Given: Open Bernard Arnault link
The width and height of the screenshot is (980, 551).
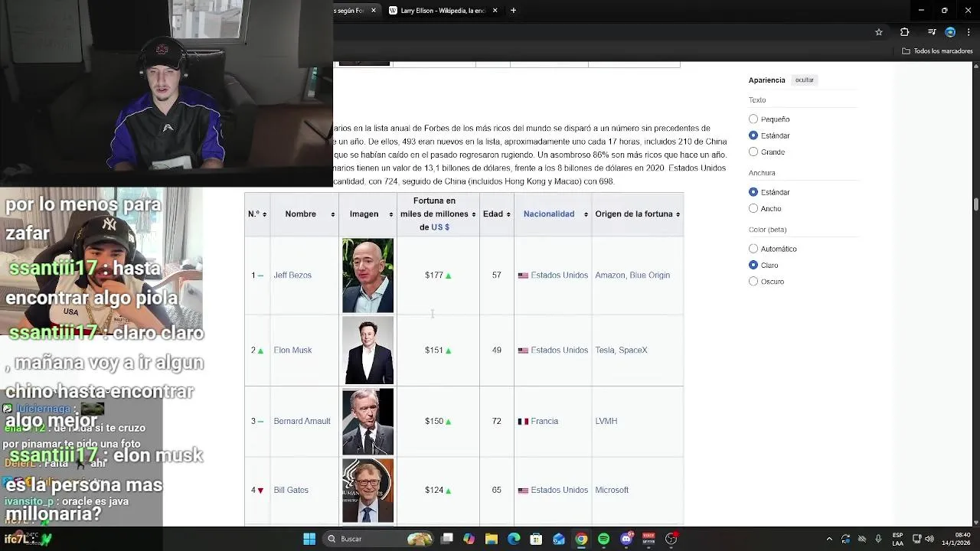Looking at the screenshot, I should pyautogui.click(x=302, y=422).
